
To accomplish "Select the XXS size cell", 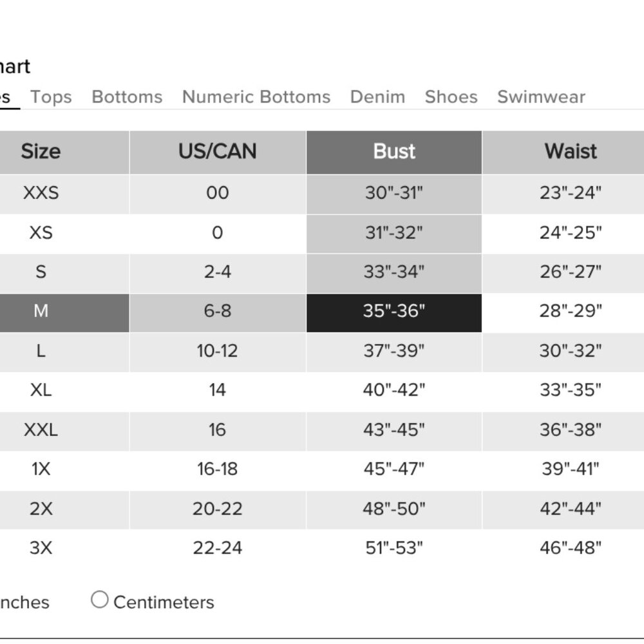I will click(41, 193).
